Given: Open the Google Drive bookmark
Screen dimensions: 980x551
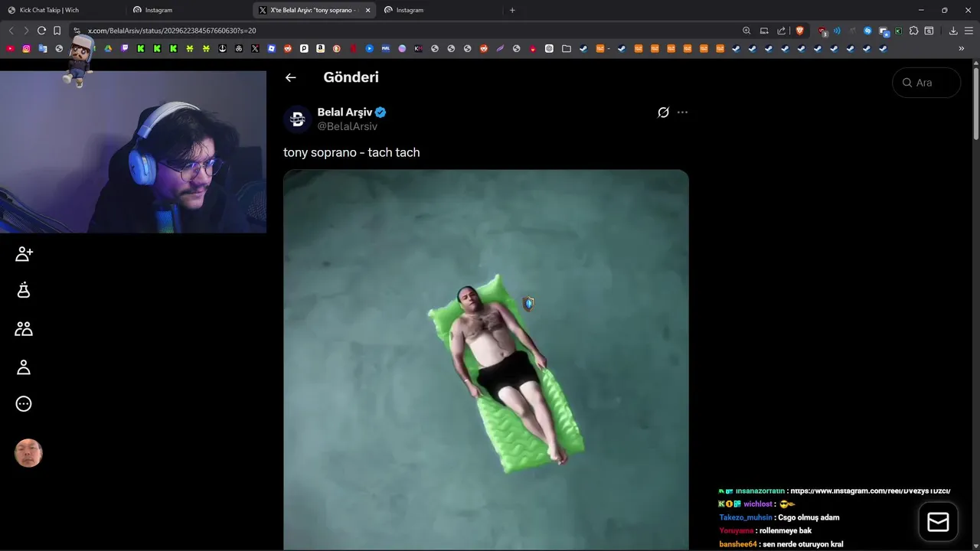Looking at the screenshot, I should coord(108,48).
